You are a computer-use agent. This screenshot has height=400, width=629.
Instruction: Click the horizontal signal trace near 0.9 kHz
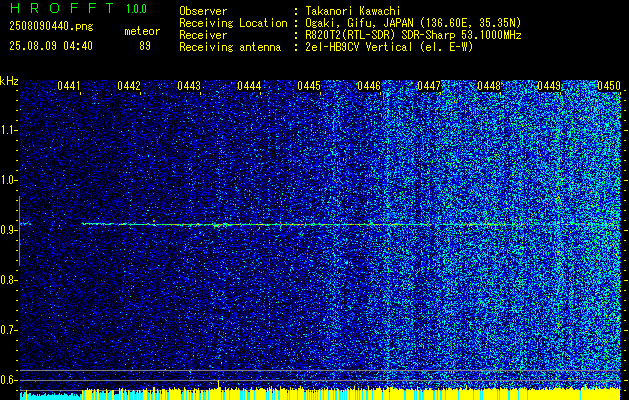click(x=351, y=224)
